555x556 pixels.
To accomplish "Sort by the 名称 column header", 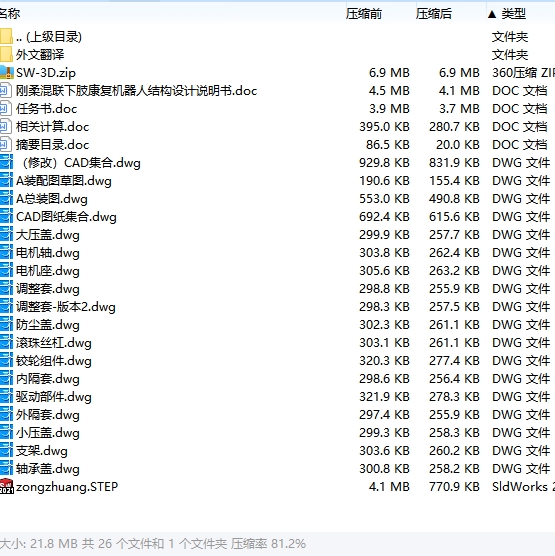I will [x=10, y=14].
